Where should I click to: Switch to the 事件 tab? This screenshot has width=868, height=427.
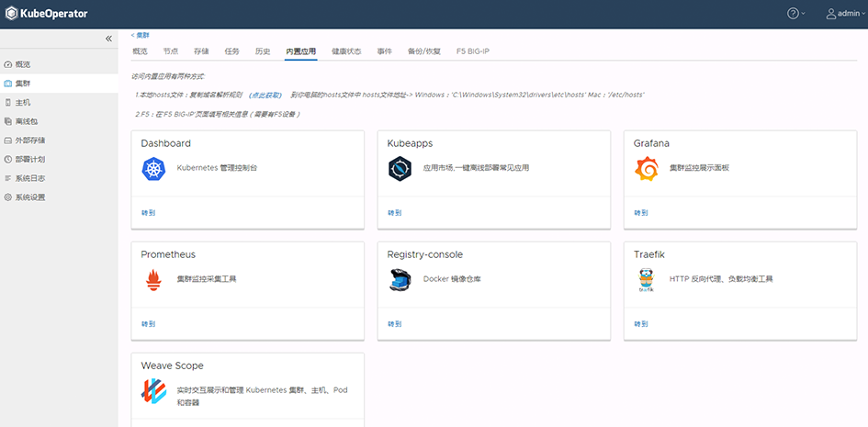click(385, 51)
